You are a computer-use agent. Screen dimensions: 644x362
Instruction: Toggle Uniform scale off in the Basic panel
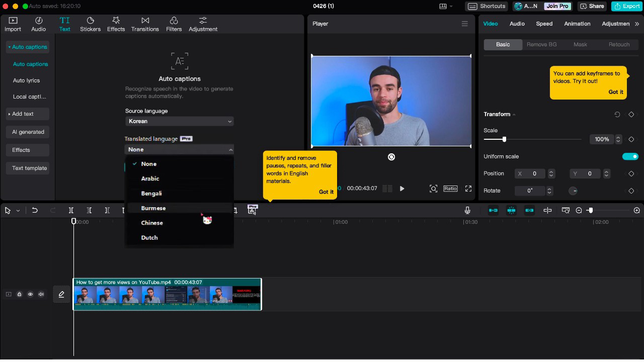[630, 156]
